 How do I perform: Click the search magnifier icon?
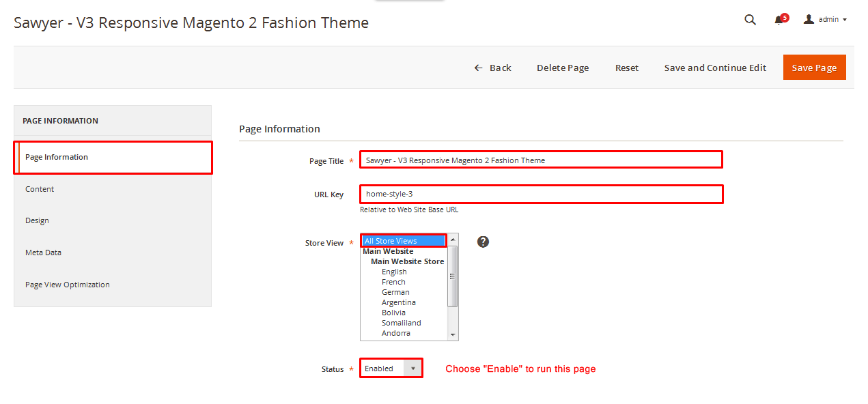[750, 20]
